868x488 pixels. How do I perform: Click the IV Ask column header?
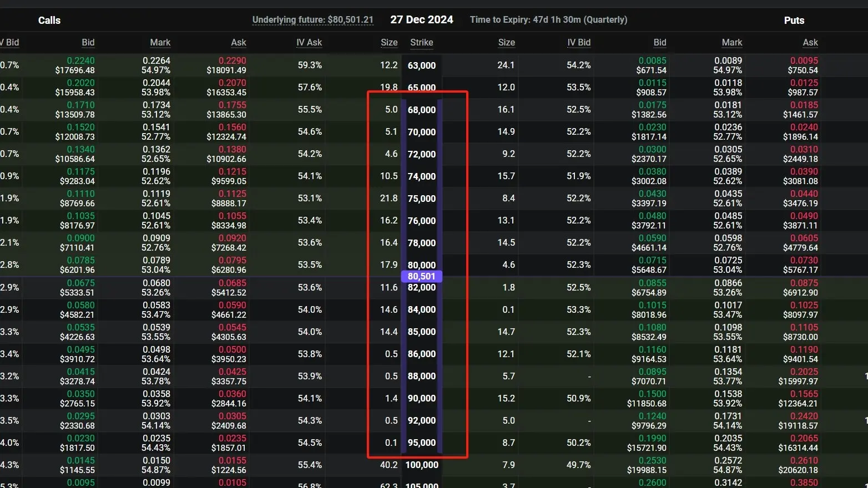(310, 43)
